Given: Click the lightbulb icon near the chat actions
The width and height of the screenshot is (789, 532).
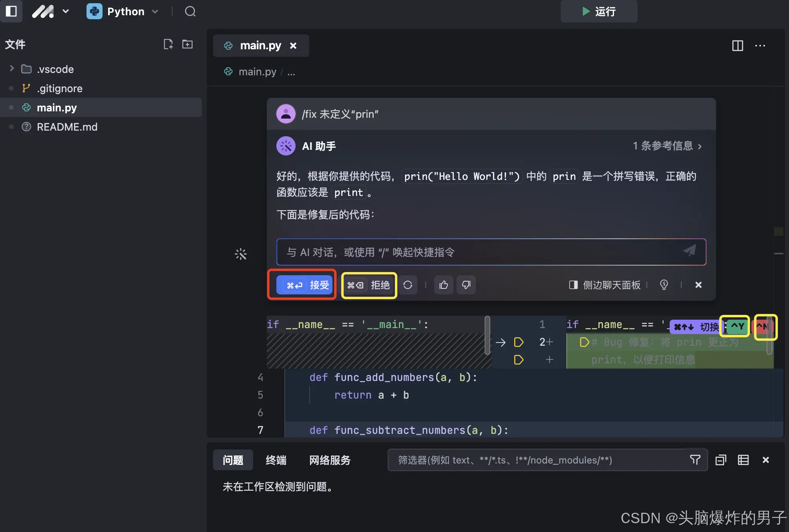Looking at the screenshot, I should 664,285.
